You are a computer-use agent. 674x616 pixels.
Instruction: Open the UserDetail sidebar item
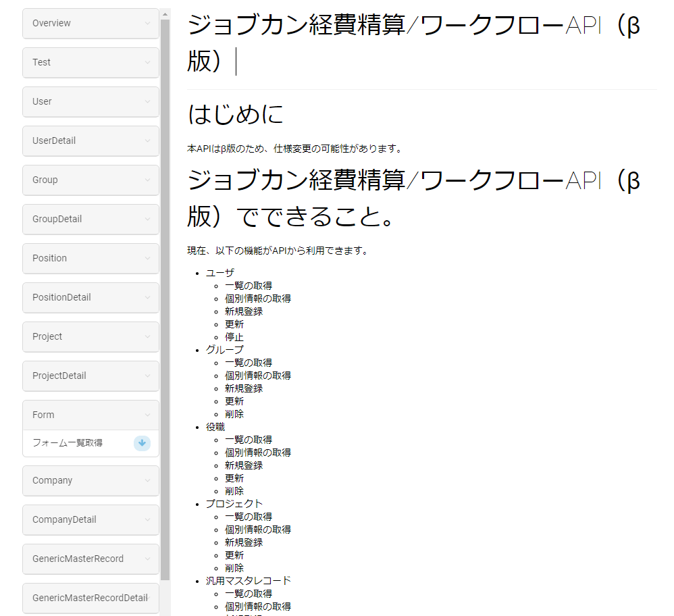[x=90, y=140]
